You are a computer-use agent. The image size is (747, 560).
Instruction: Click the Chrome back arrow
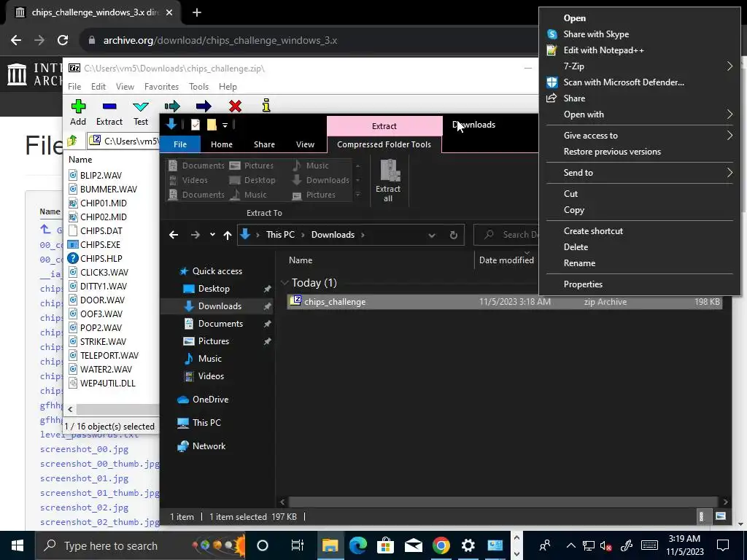click(x=16, y=40)
